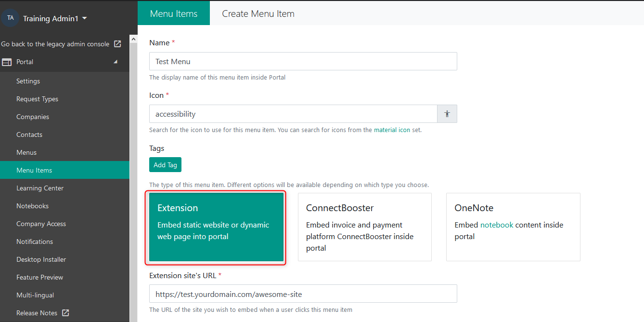The width and height of the screenshot is (644, 322).
Task: Open the notebook link in OneNote card
Action: pyautogui.click(x=497, y=225)
